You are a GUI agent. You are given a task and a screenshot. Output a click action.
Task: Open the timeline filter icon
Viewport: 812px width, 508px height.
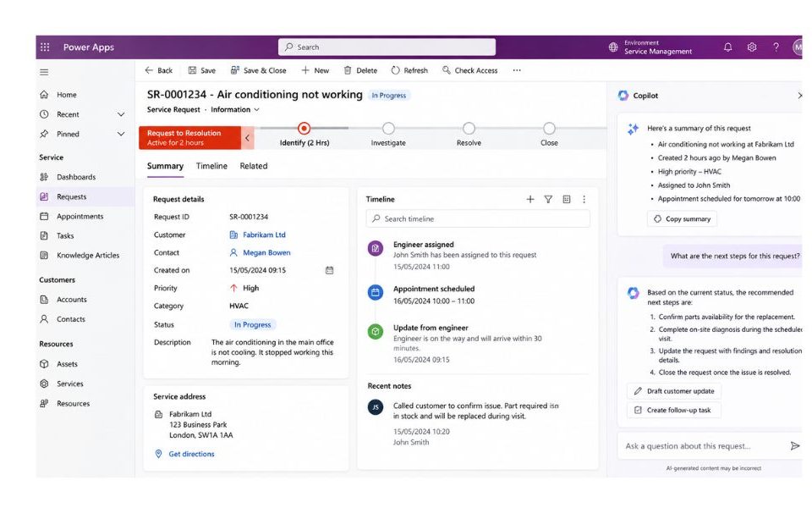548,199
